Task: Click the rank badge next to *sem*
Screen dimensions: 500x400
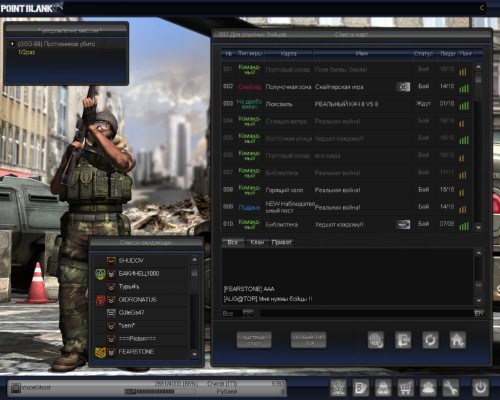Action: click(x=111, y=326)
